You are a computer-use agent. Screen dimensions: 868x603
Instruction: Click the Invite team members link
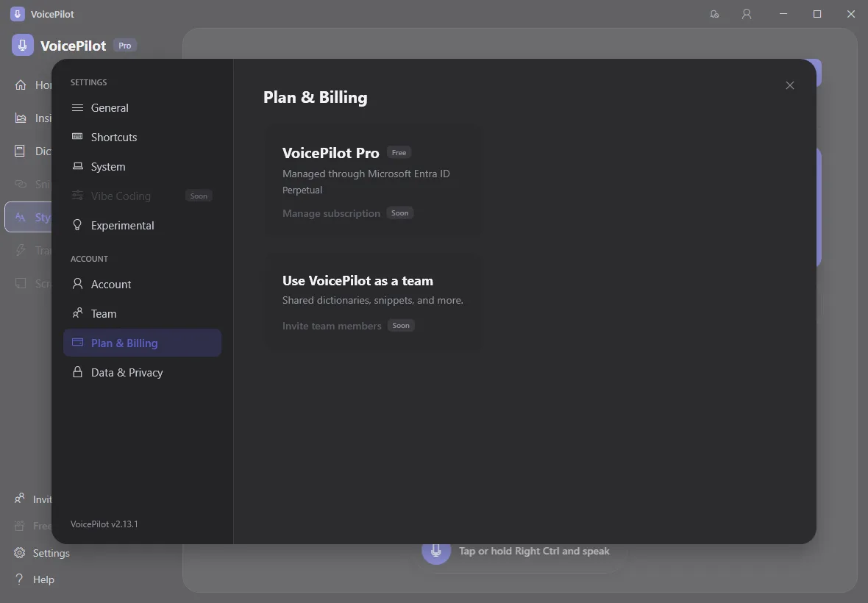click(332, 326)
